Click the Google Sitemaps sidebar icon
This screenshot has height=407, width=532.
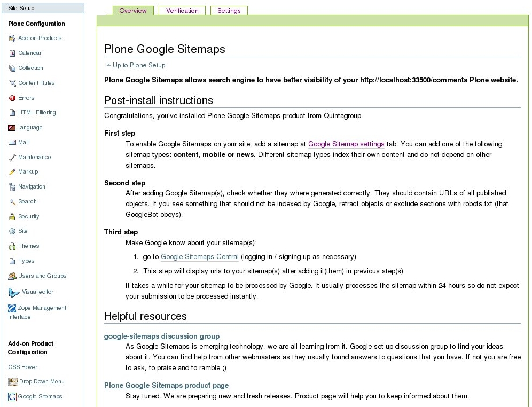point(12,397)
